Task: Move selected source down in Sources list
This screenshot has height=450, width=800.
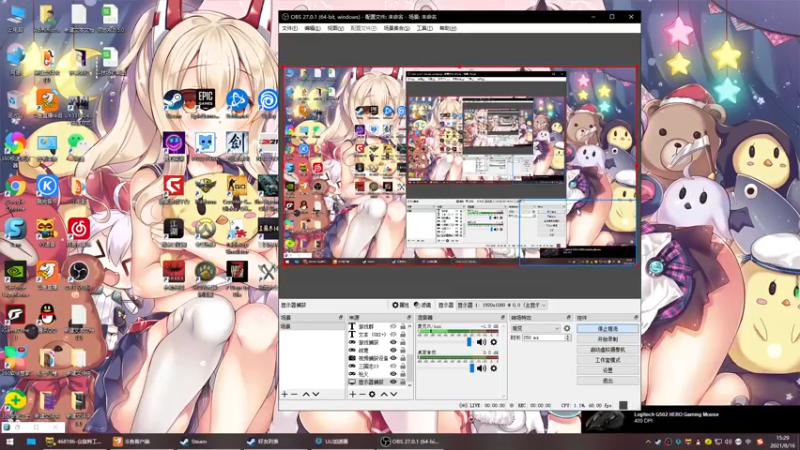Action: point(393,394)
